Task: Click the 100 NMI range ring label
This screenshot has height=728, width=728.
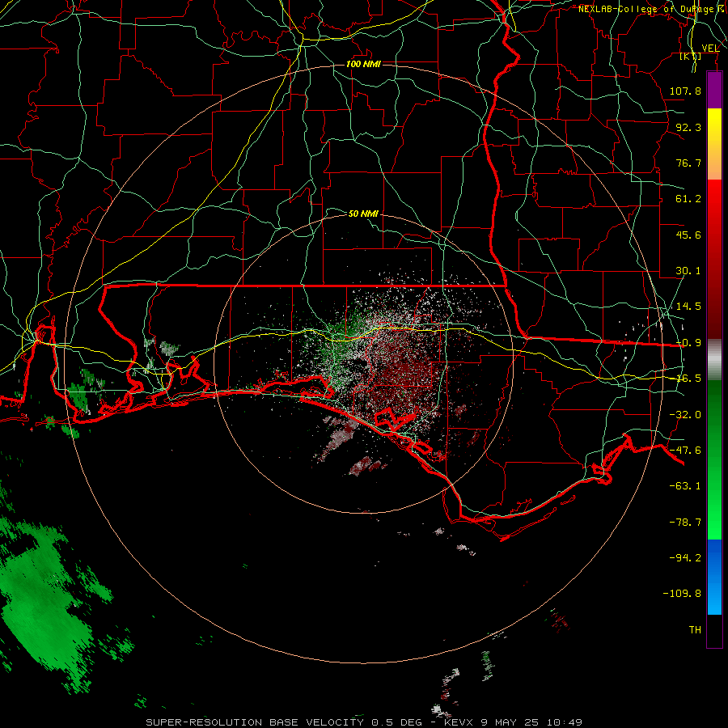Action: (363, 64)
